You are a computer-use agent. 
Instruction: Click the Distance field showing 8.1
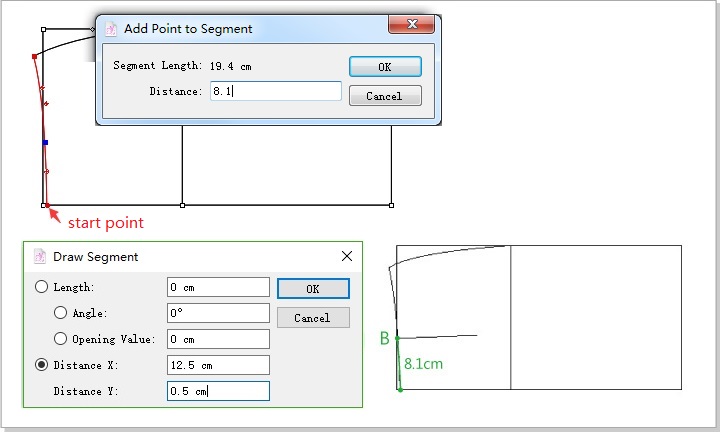click(275, 92)
